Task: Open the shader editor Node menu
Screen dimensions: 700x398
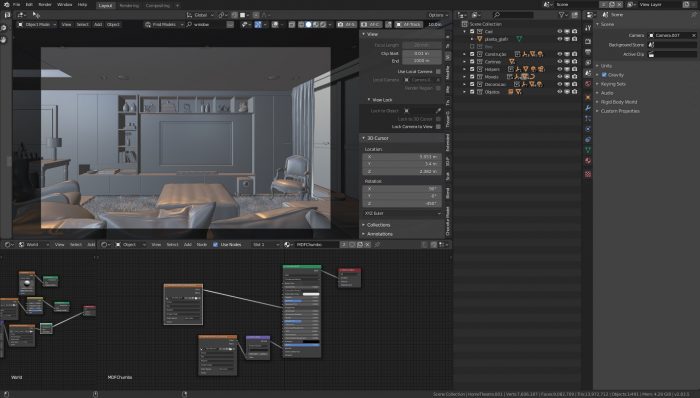Action: click(202, 245)
